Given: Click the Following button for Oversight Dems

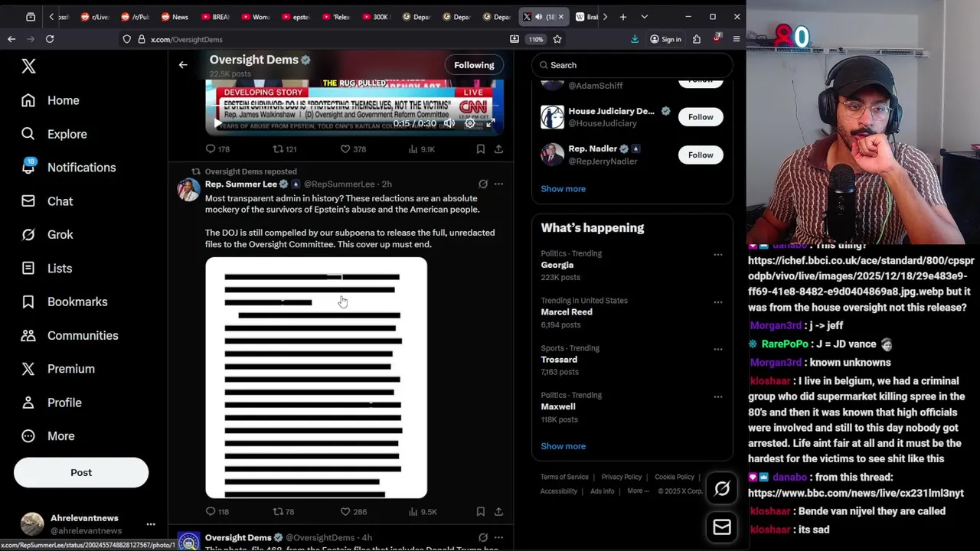Looking at the screenshot, I should [x=474, y=65].
